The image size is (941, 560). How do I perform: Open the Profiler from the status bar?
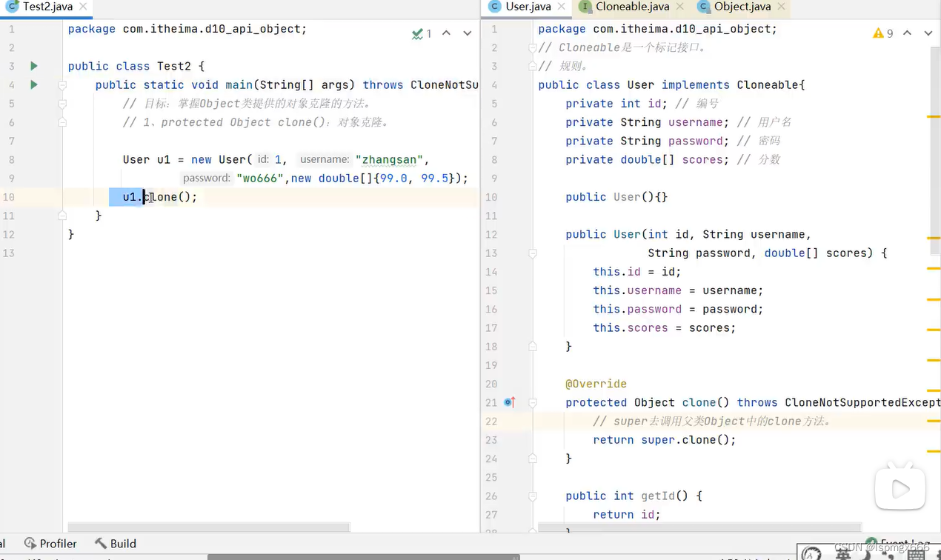point(50,544)
